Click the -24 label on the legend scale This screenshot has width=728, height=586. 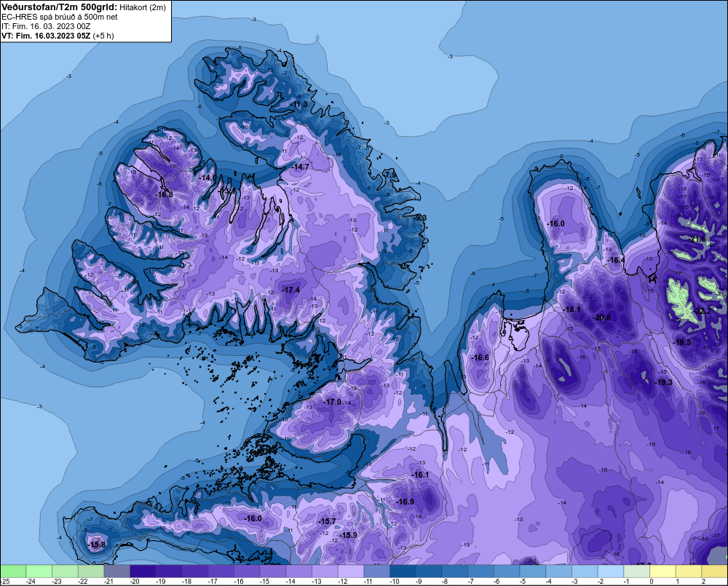31,582
